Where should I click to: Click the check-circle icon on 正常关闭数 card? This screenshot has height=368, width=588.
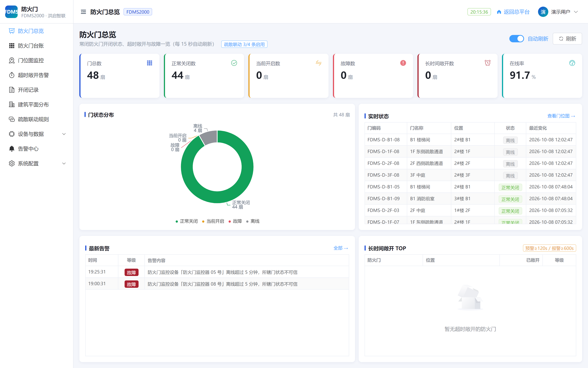(x=234, y=63)
